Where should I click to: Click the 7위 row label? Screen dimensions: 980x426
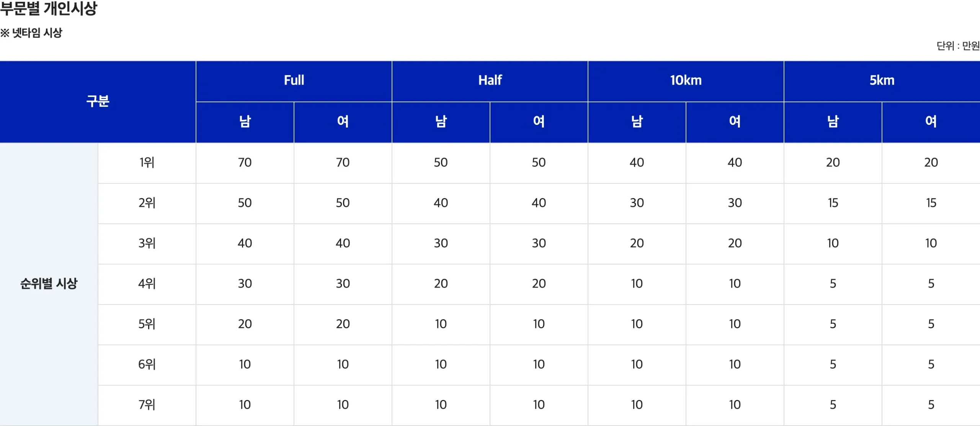tap(147, 405)
